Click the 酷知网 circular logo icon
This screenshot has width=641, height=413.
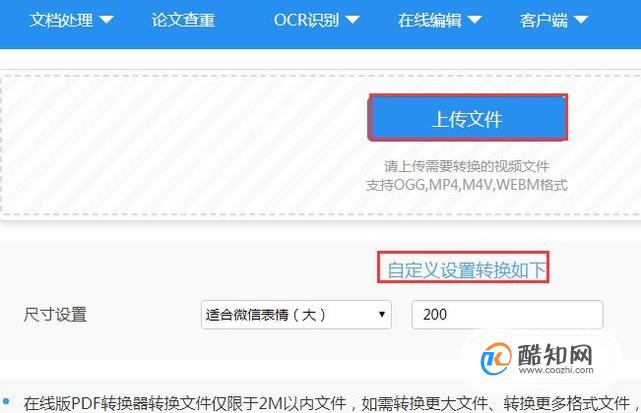click(x=496, y=359)
